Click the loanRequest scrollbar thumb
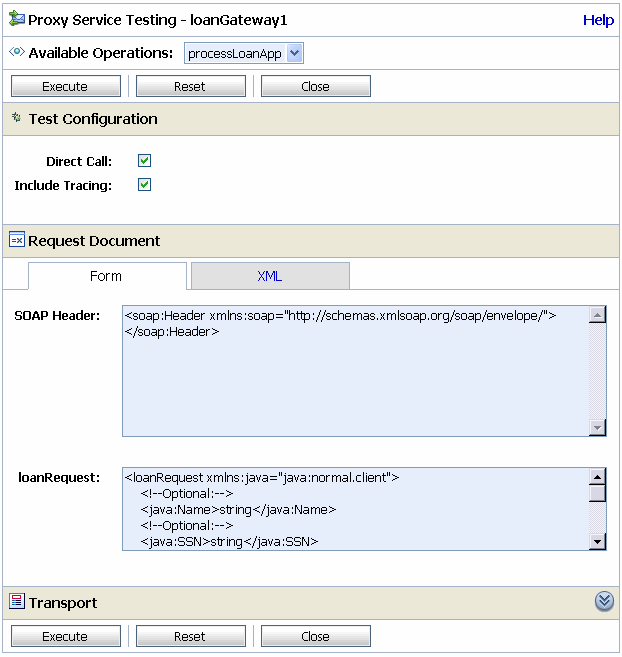The width and height of the screenshot is (622, 657). click(x=597, y=493)
